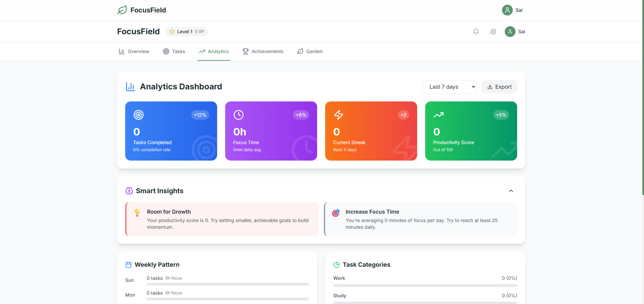Click the Work '0 (0%)' value
This screenshot has height=304, width=644.
(x=509, y=278)
